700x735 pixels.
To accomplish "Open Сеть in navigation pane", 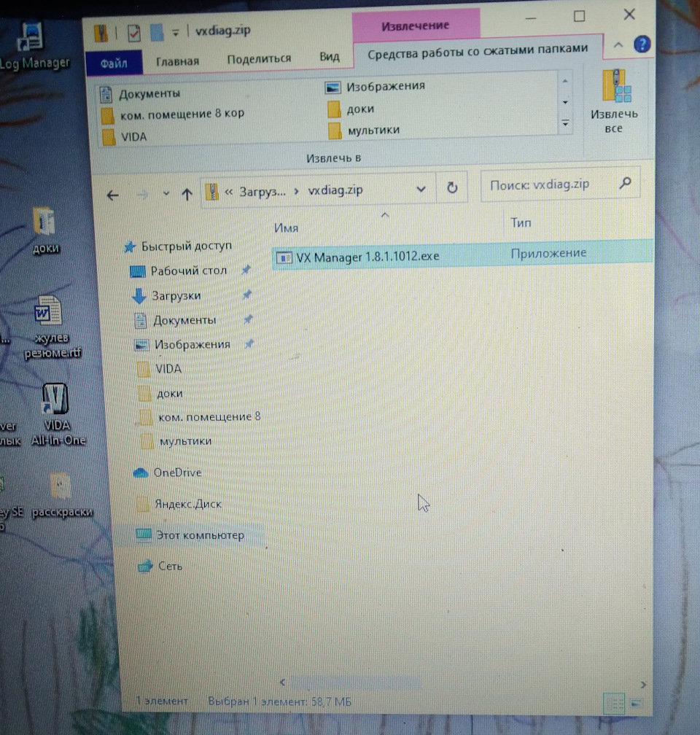I will (160, 567).
